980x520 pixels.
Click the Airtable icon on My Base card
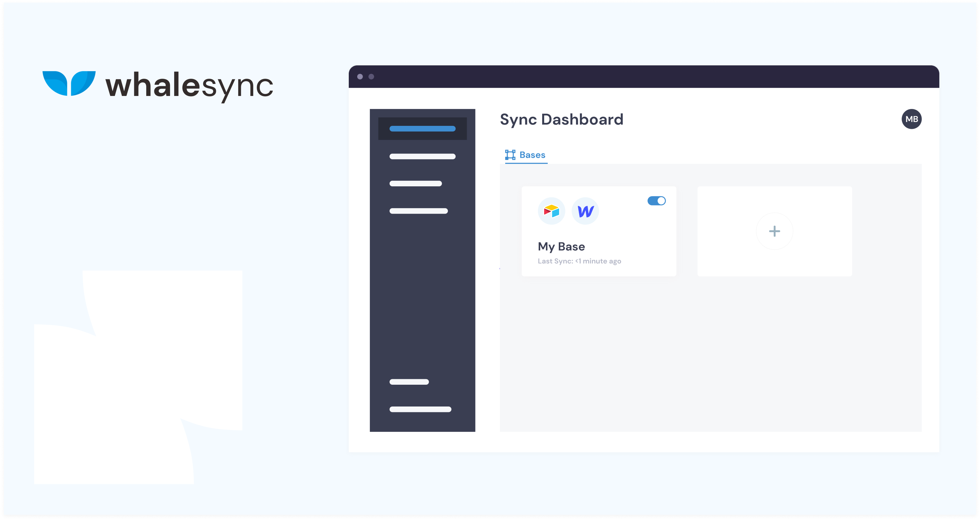[552, 211]
